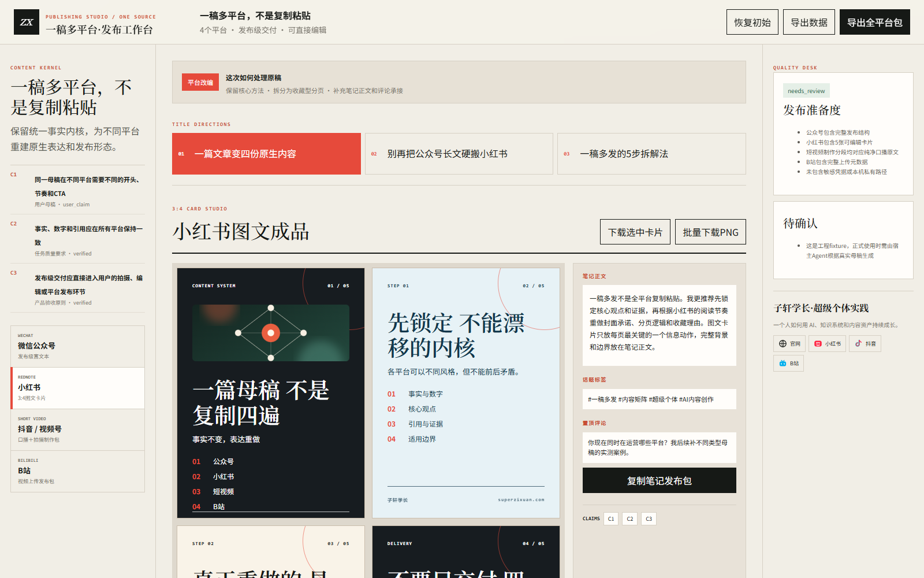Click 批量下载PNG button

[710, 232]
